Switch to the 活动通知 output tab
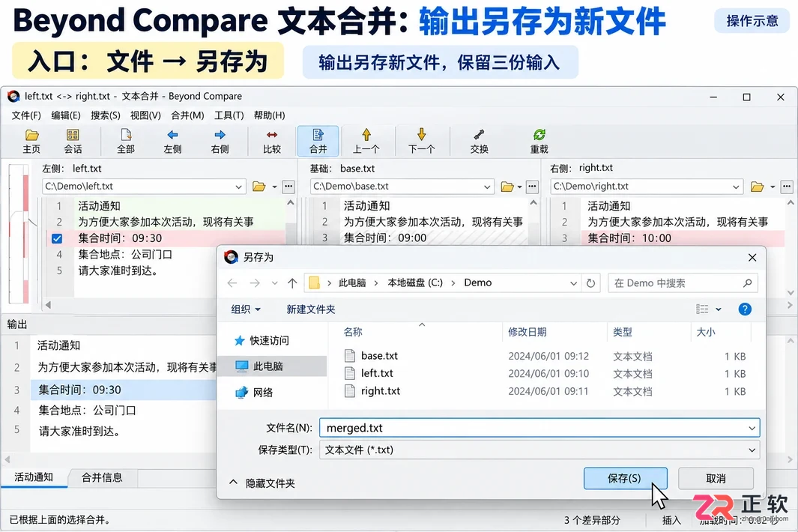 [34, 477]
